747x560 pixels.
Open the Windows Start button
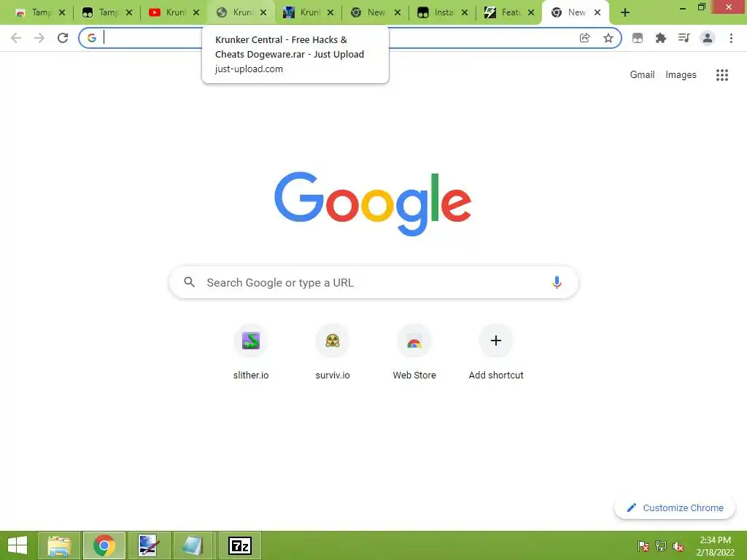point(18,545)
